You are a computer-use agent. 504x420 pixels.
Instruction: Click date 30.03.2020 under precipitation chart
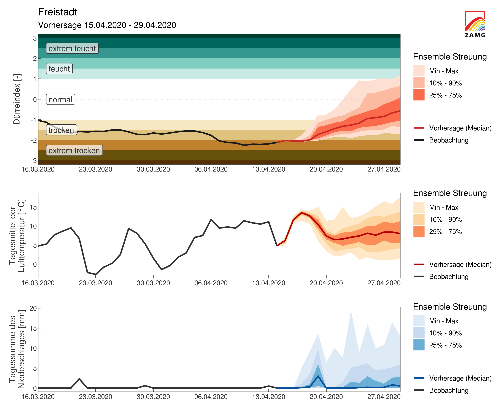[x=153, y=397]
